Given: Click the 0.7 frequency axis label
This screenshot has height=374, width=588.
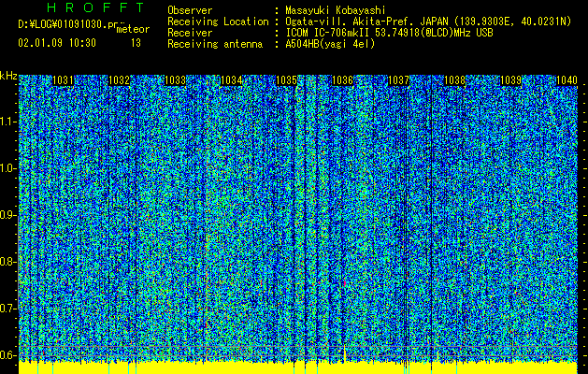Looking at the screenshot, I should tap(7, 309).
